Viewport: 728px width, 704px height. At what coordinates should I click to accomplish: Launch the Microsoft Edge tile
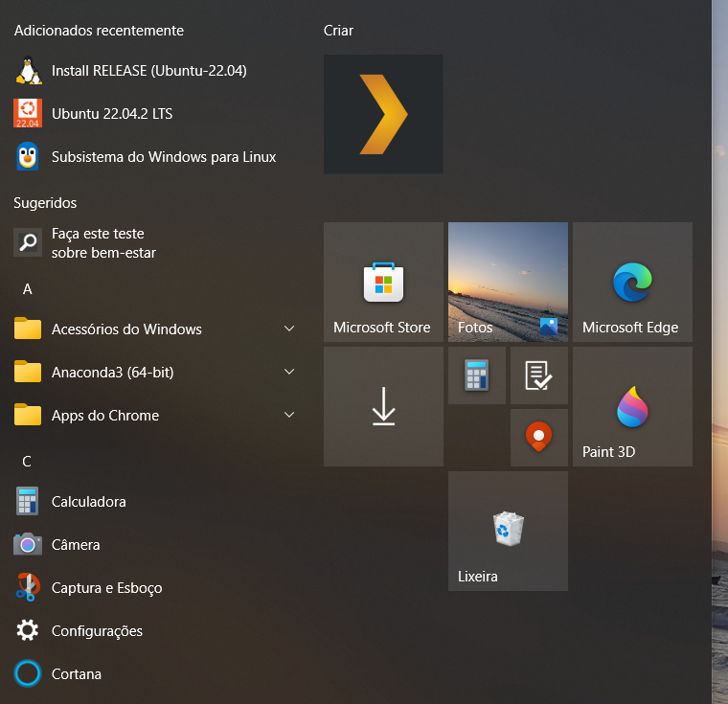(x=632, y=282)
